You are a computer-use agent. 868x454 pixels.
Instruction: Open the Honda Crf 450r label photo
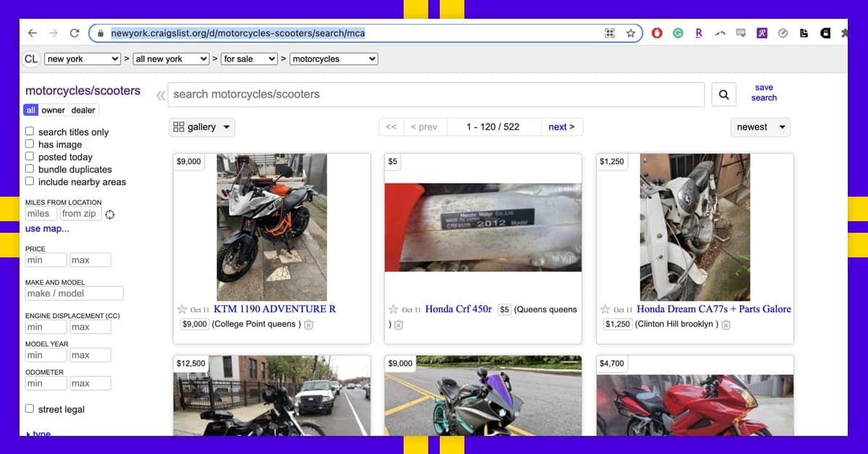click(483, 227)
